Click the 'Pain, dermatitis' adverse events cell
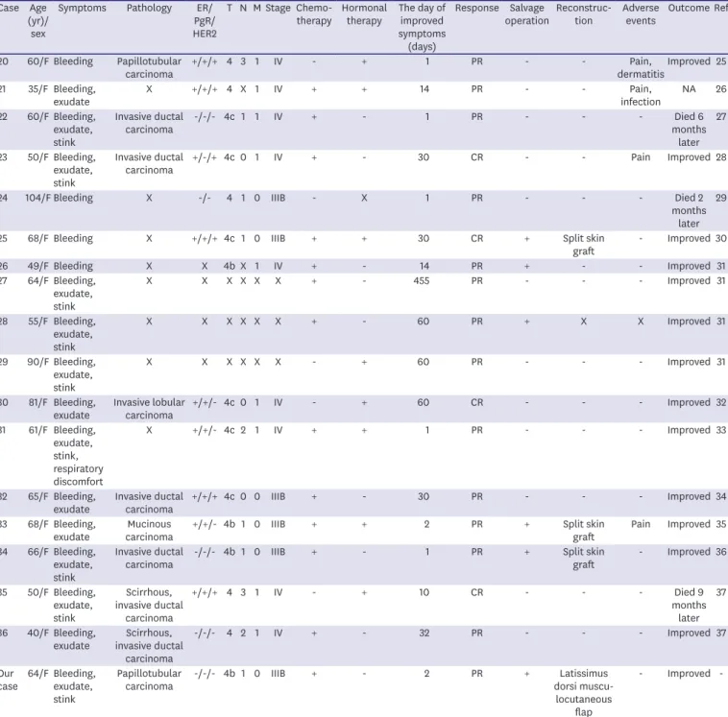Viewport: 728px width, 717px height. tap(641, 68)
